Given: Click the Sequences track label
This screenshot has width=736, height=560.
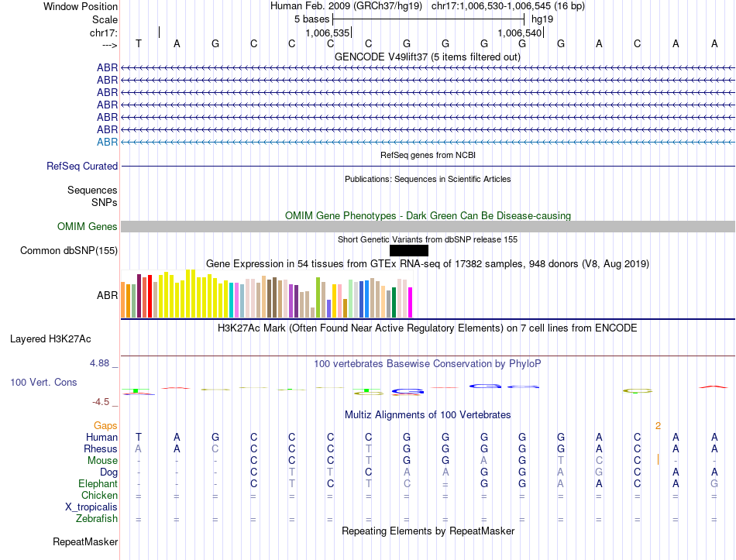Looking at the screenshot, I should pyautogui.click(x=92, y=190).
